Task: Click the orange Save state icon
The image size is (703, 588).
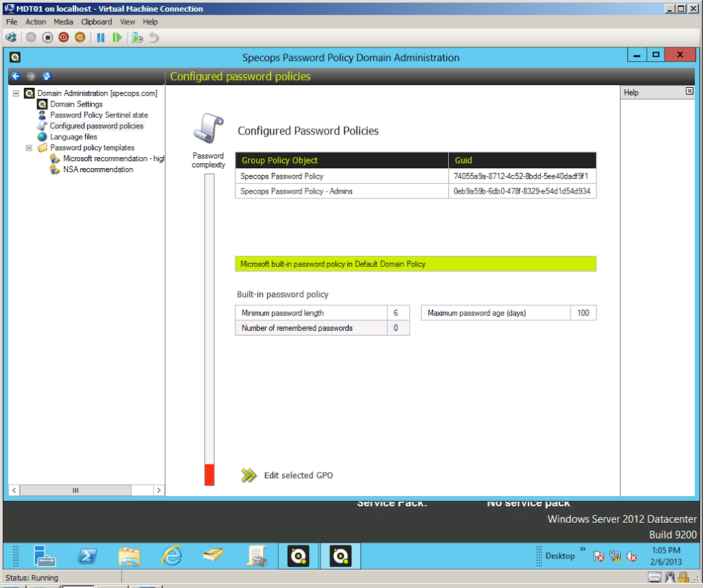Action: [80, 38]
